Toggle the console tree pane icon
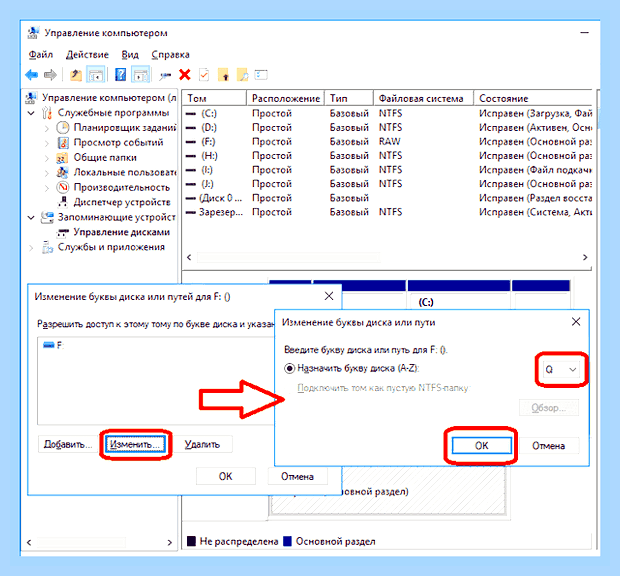 click(x=95, y=75)
